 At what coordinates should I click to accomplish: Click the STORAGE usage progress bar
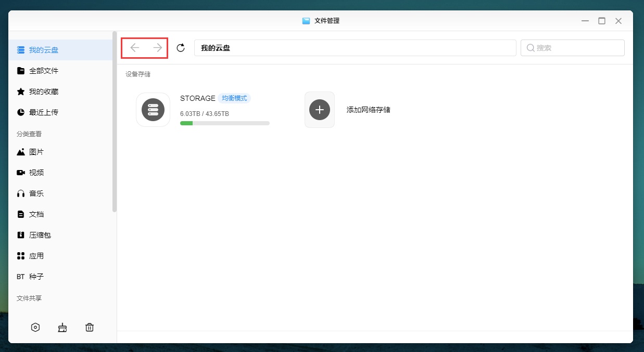pyautogui.click(x=224, y=123)
